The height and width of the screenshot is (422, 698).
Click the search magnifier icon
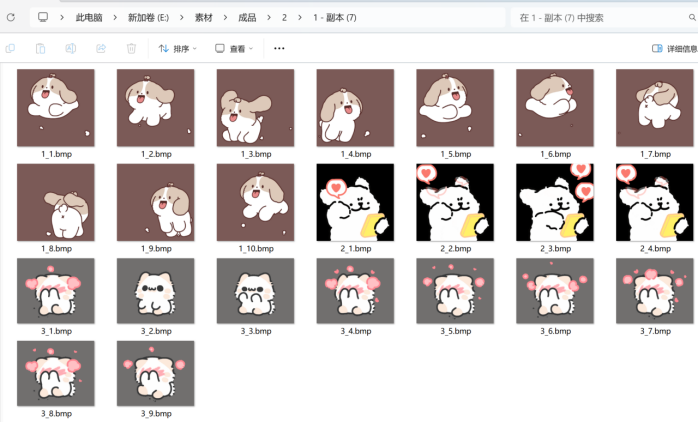[692, 17]
